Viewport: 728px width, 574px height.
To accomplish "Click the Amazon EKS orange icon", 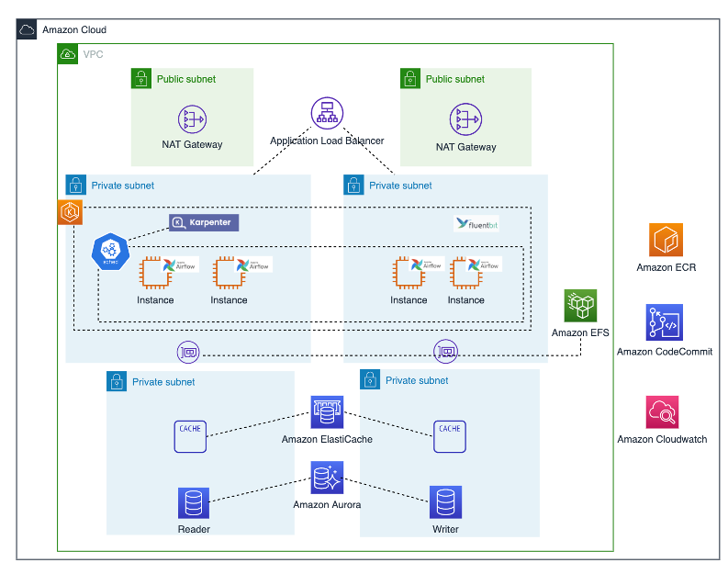I will (70, 212).
